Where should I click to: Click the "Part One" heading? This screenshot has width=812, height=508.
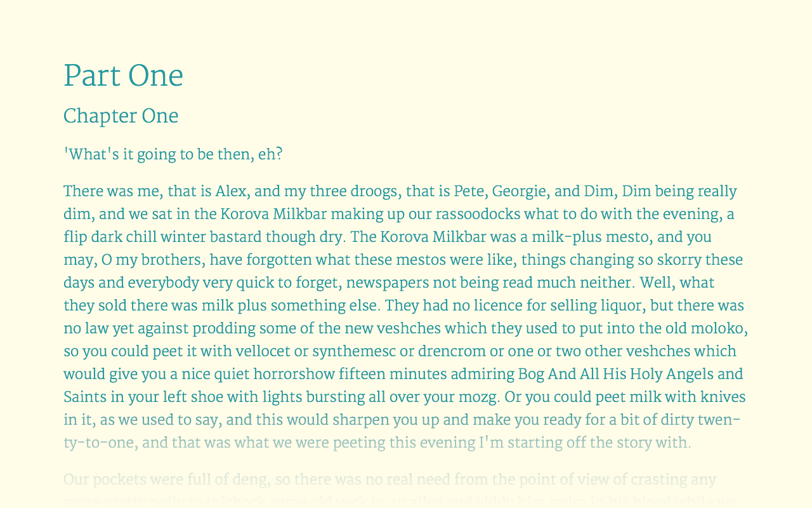pyautogui.click(x=123, y=76)
